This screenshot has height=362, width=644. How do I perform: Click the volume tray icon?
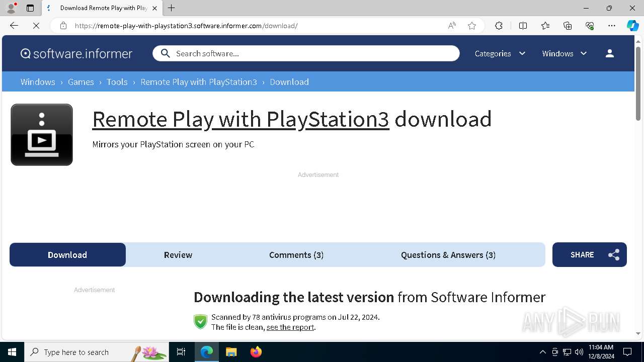point(579,352)
